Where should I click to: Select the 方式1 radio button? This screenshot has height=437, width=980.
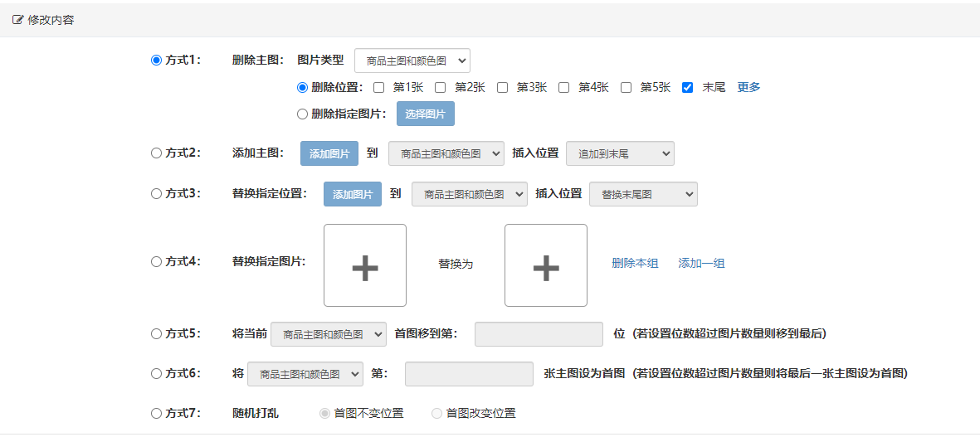click(156, 60)
